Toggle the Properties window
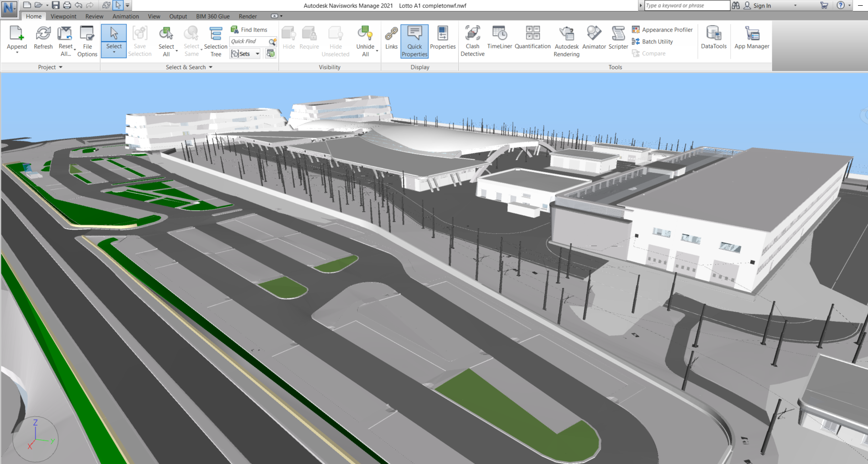This screenshot has width=868, height=464. (443, 38)
